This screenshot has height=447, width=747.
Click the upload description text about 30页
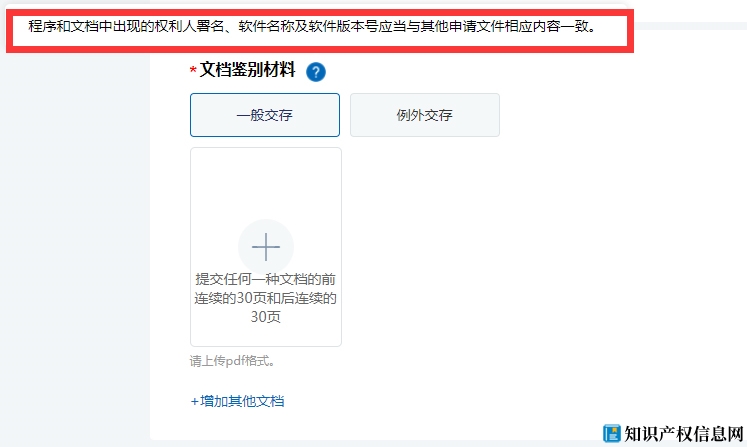(265, 297)
